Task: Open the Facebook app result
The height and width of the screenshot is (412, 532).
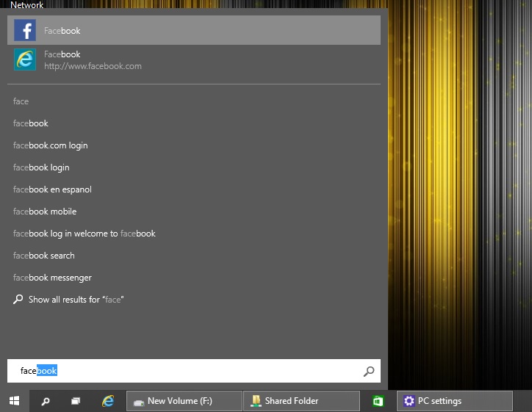Action: [62, 31]
